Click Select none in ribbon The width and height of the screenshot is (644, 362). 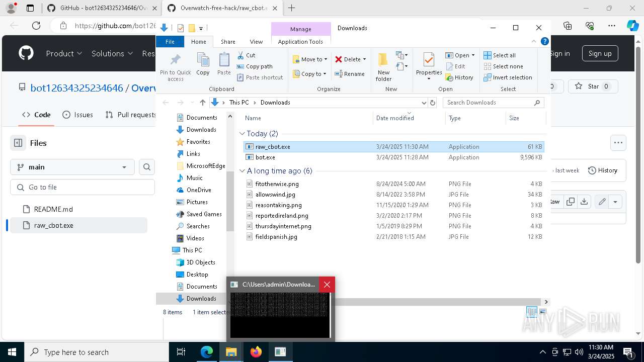pyautogui.click(x=503, y=66)
